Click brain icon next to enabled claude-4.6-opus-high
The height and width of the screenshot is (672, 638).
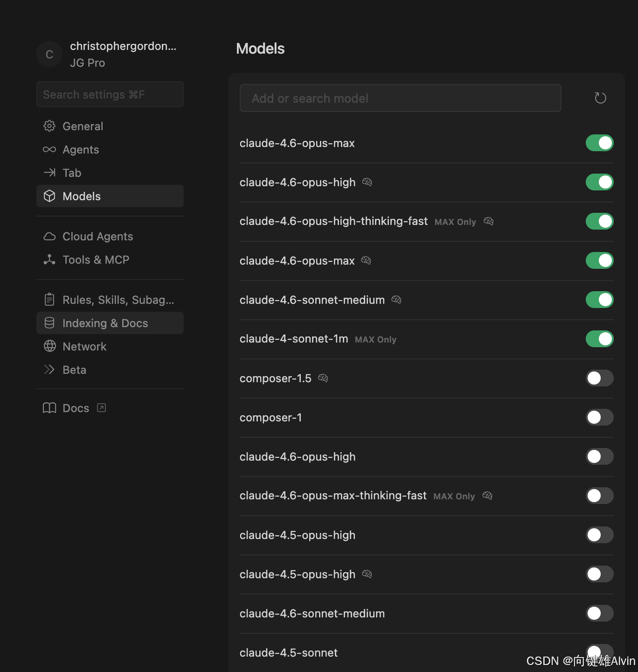coord(367,182)
